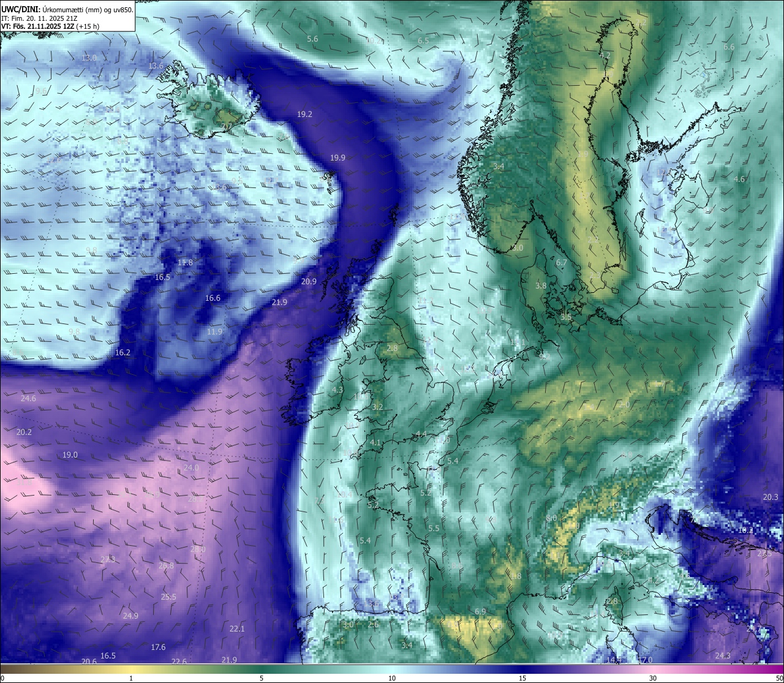
Task: Click the 4.4 value label
Action: [x=421, y=435]
